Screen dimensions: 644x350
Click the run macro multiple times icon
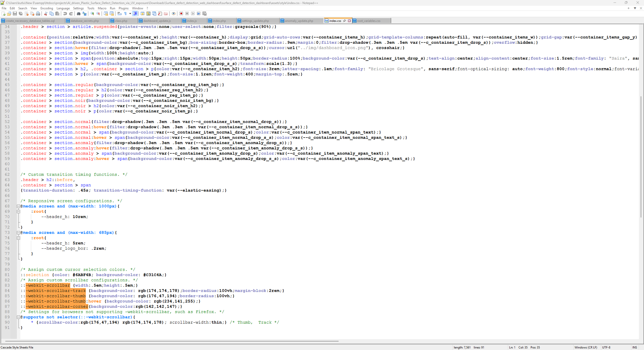tap(199, 14)
